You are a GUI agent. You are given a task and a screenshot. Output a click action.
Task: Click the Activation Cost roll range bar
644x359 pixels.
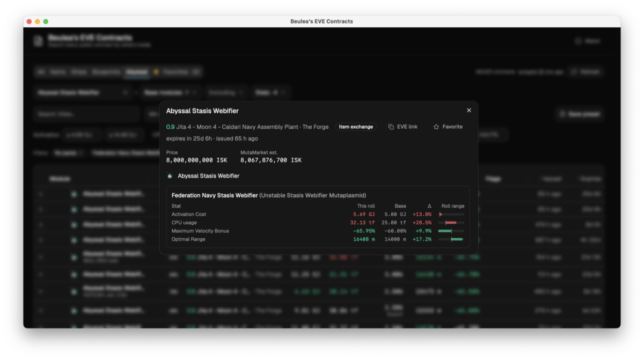(x=451, y=214)
